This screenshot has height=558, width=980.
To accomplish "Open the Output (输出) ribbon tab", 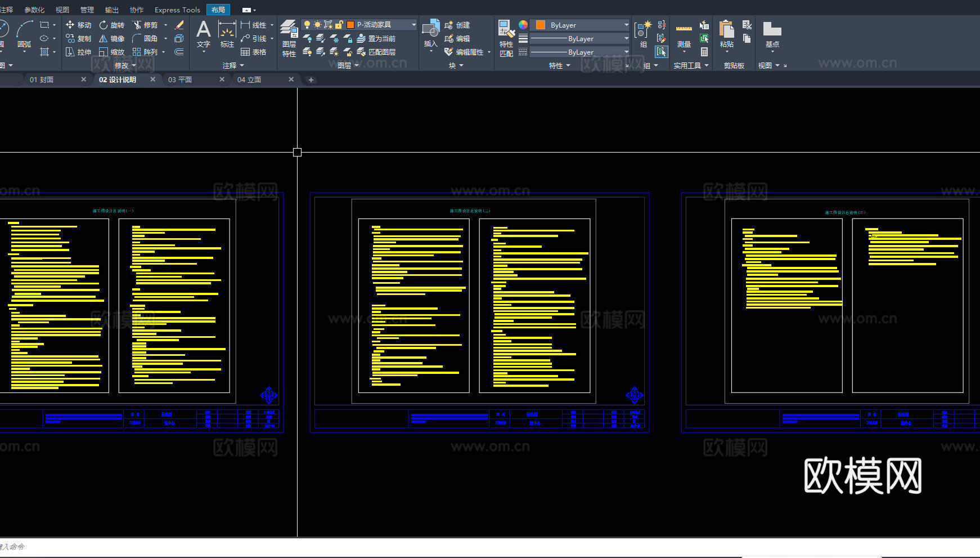I will (x=112, y=10).
